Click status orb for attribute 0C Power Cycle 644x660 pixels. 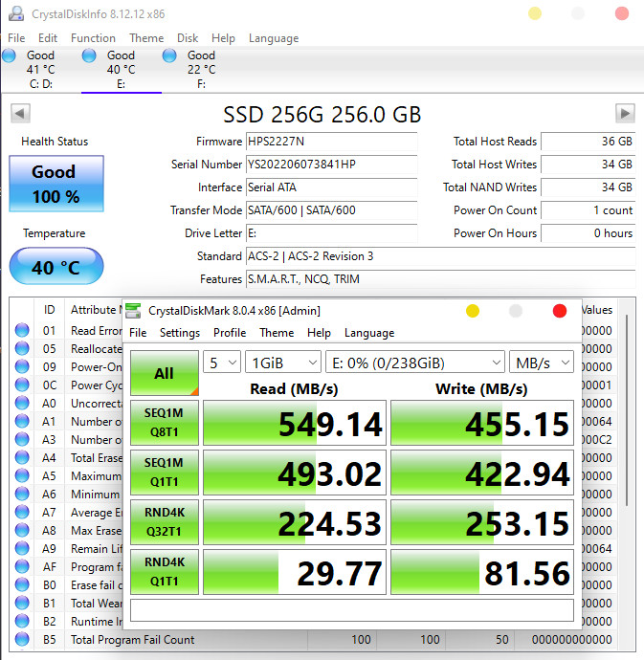point(22,385)
